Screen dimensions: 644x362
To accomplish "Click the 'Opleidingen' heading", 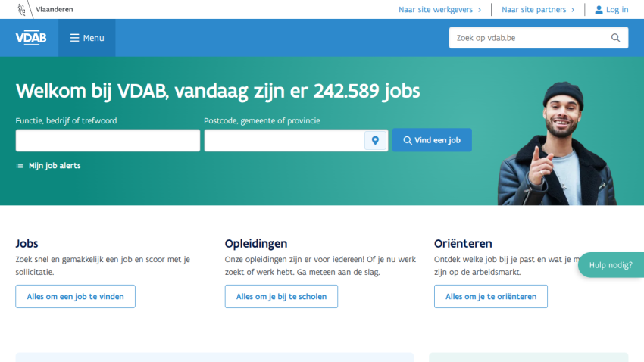I will click(256, 243).
